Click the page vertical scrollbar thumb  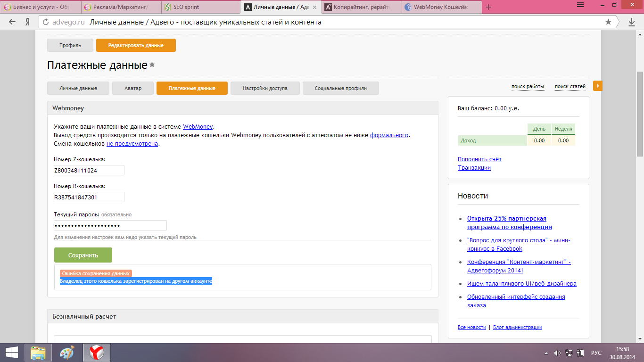pos(640,114)
